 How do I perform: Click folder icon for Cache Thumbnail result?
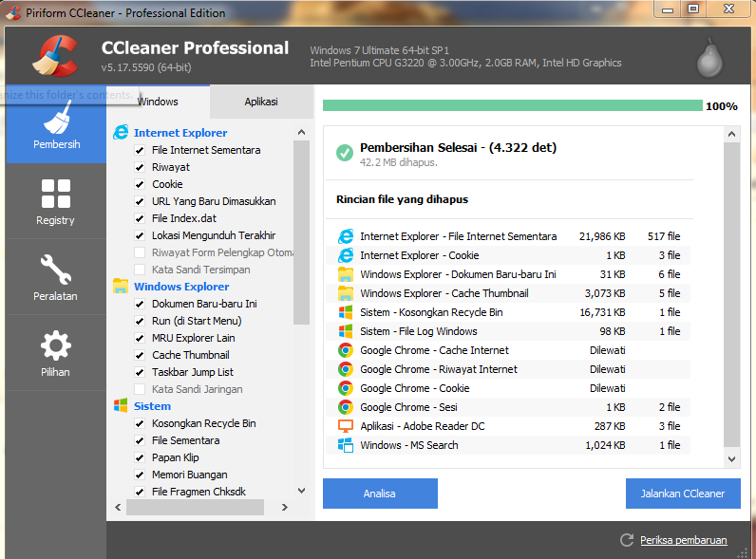346,293
